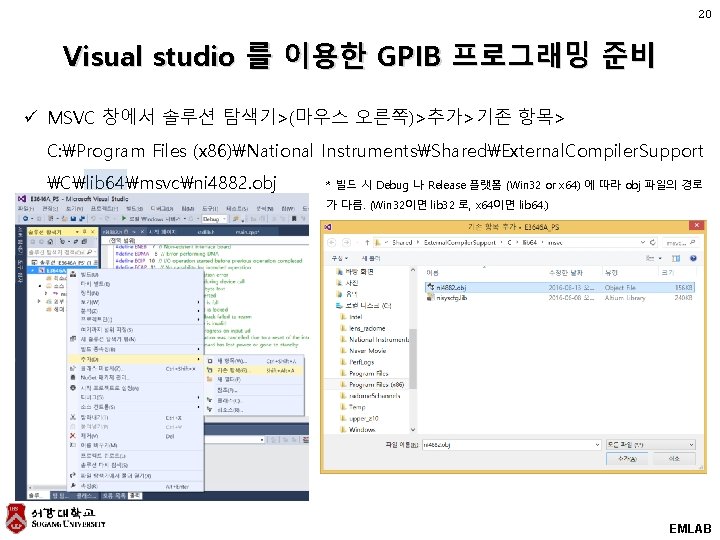Choose New Folder (새 폴더) in Add submenu
The image size is (720, 540).
[254, 379]
